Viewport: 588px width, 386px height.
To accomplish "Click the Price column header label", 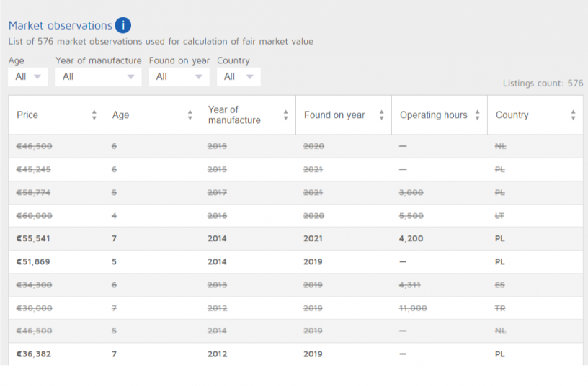I will pyautogui.click(x=27, y=115).
